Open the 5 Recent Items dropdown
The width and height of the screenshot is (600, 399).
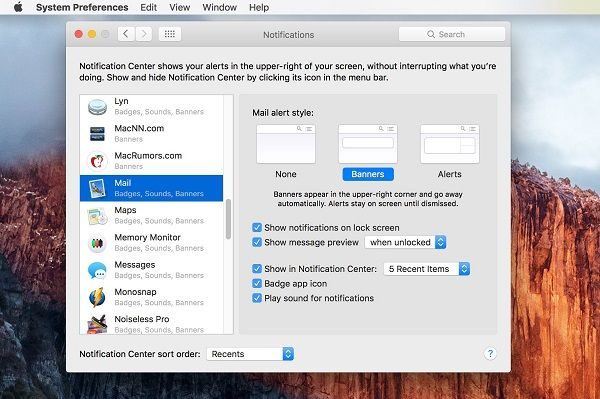click(x=427, y=269)
